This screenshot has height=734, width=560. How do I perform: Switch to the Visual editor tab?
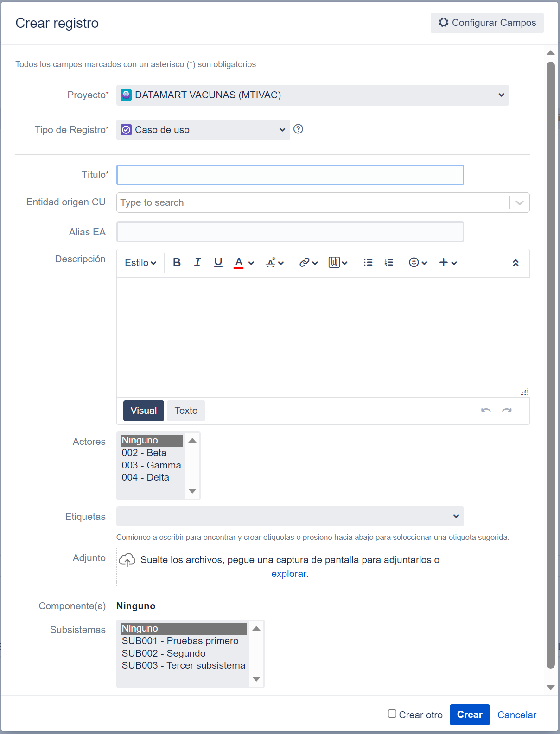144,411
